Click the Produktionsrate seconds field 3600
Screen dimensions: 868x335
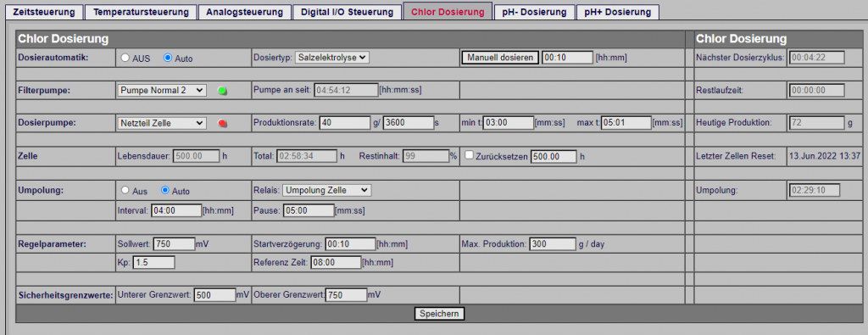408,123
